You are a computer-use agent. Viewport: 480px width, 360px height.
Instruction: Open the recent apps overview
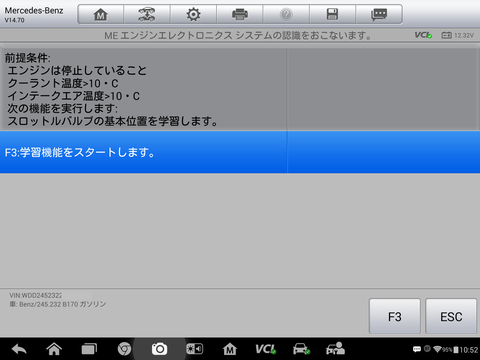[x=89, y=349]
